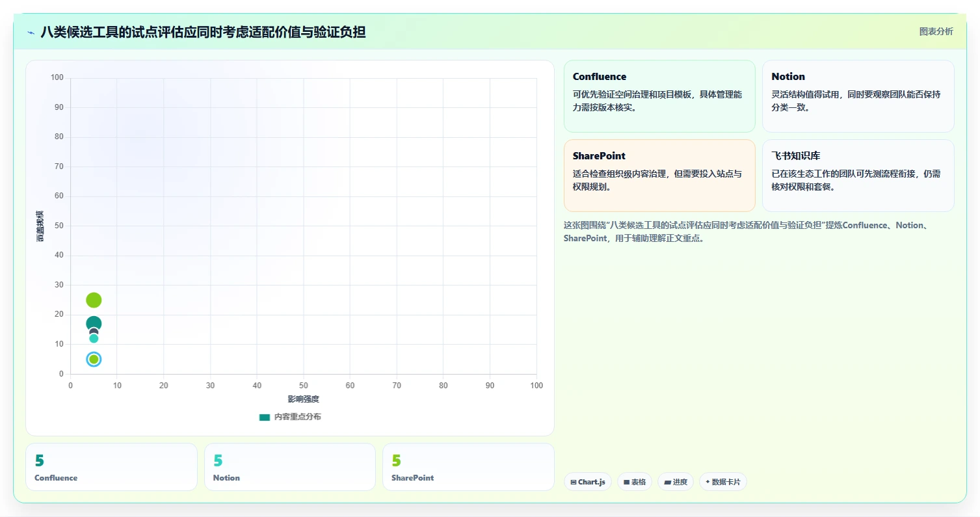Click the teal legend color box

(265, 418)
